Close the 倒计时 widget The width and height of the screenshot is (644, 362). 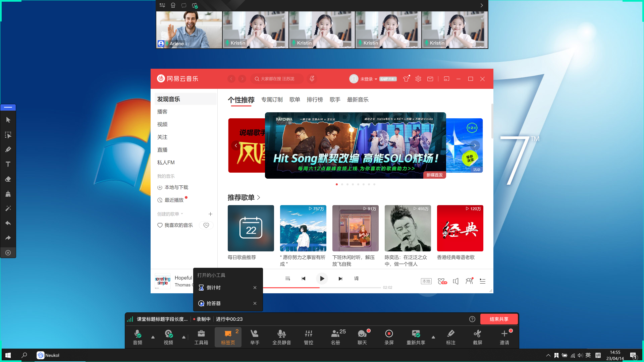255,288
